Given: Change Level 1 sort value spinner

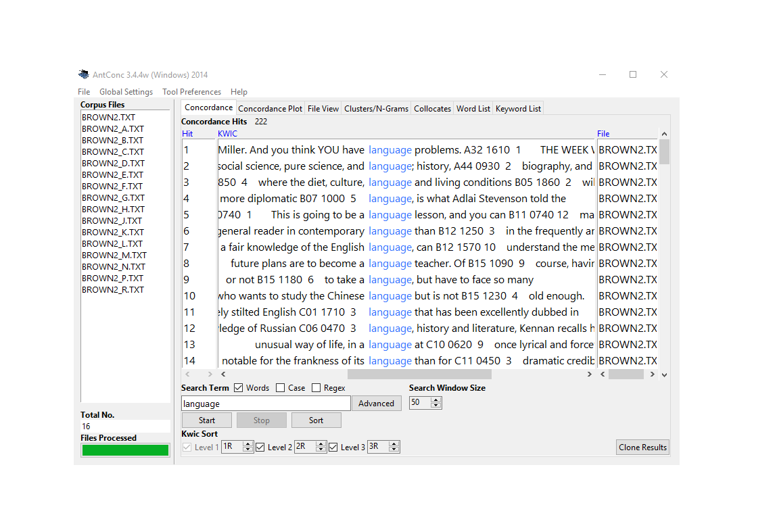Looking at the screenshot, I should tap(248, 447).
